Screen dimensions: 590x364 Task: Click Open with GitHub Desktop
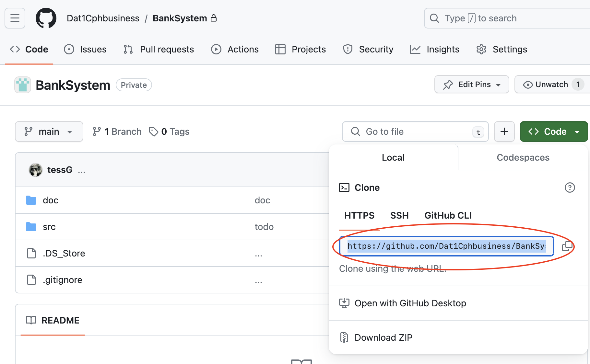[410, 303]
